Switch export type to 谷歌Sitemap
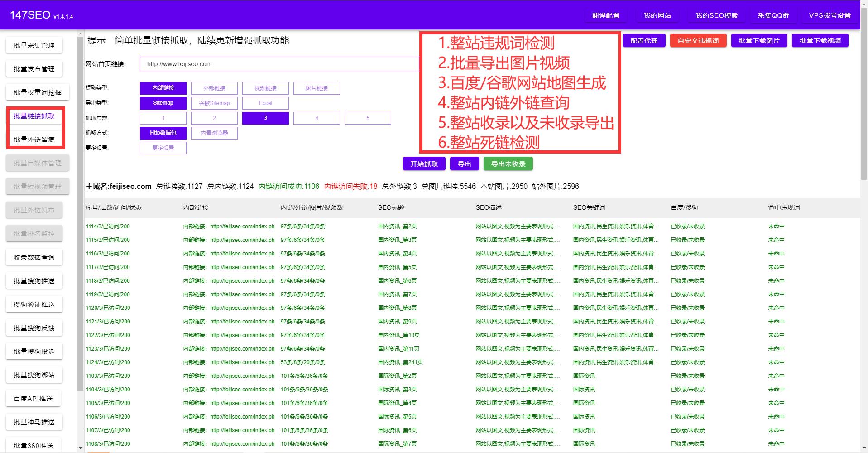 pos(214,103)
